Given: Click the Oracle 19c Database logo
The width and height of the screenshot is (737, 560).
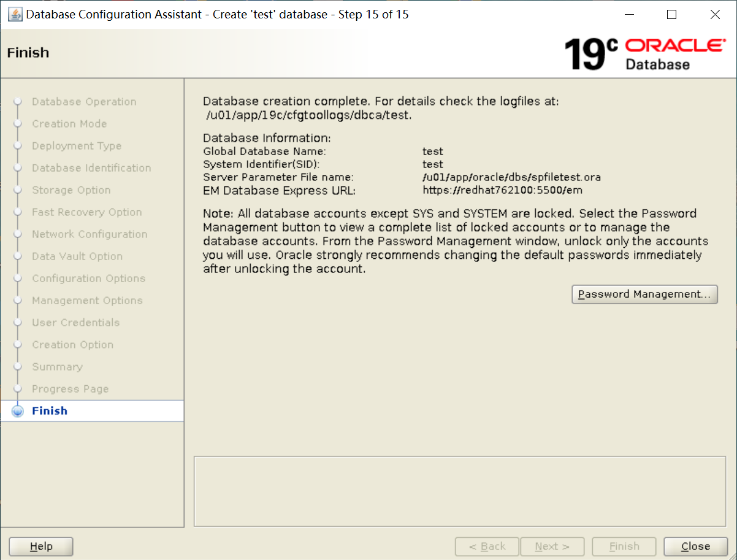Looking at the screenshot, I should point(644,54).
